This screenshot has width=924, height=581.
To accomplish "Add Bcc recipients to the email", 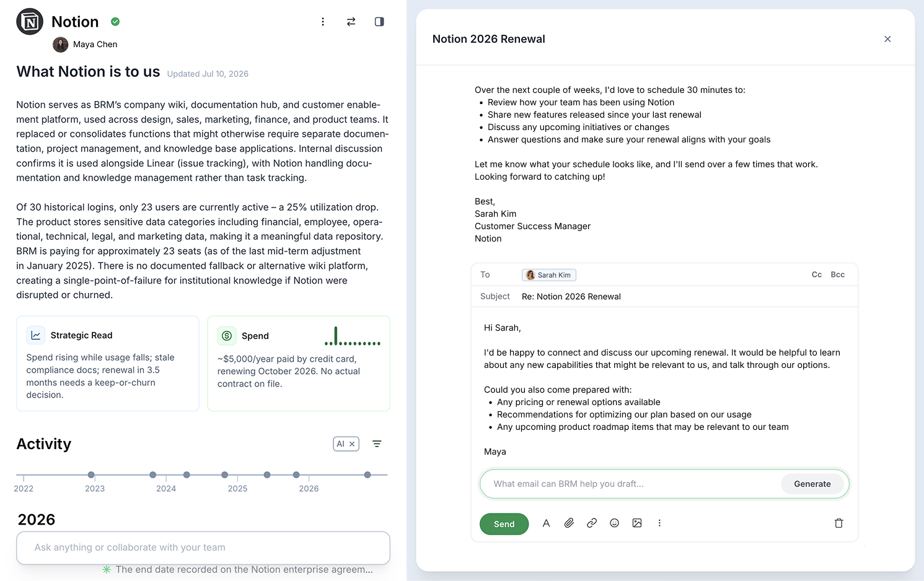I will (x=838, y=274).
